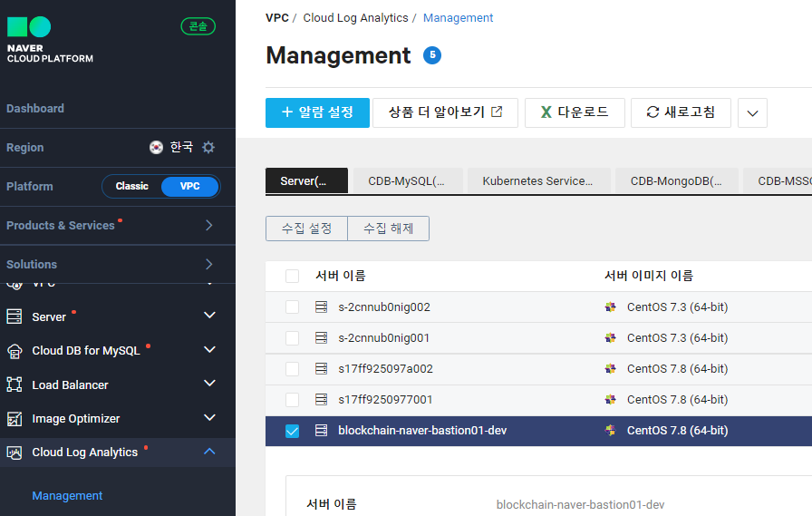Open the more-actions dropdown next to 새로고침
This screenshot has width=812, height=516.
coord(752,112)
